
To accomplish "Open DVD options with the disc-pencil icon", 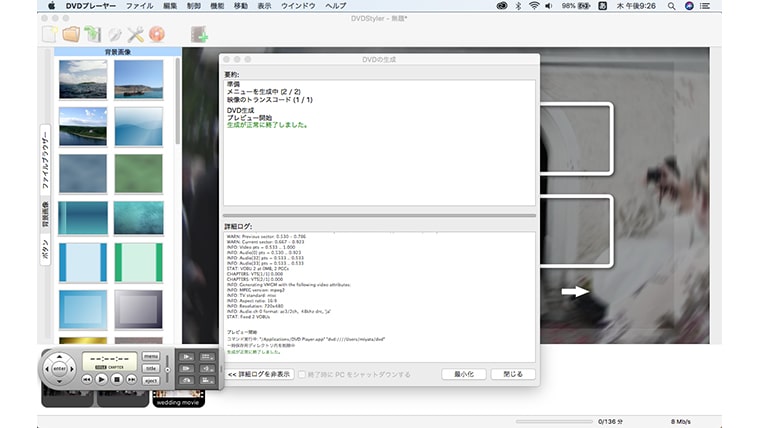I will [114, 34].
